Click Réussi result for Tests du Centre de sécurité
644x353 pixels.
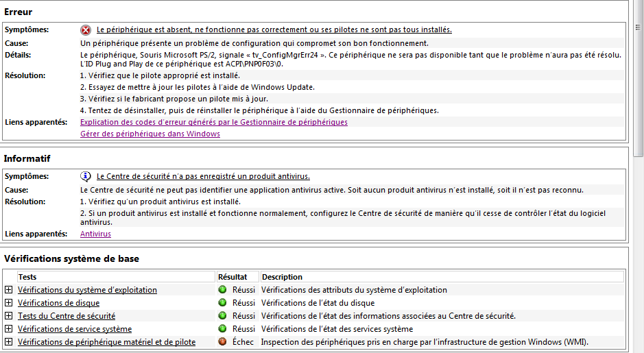coord(243,316)
